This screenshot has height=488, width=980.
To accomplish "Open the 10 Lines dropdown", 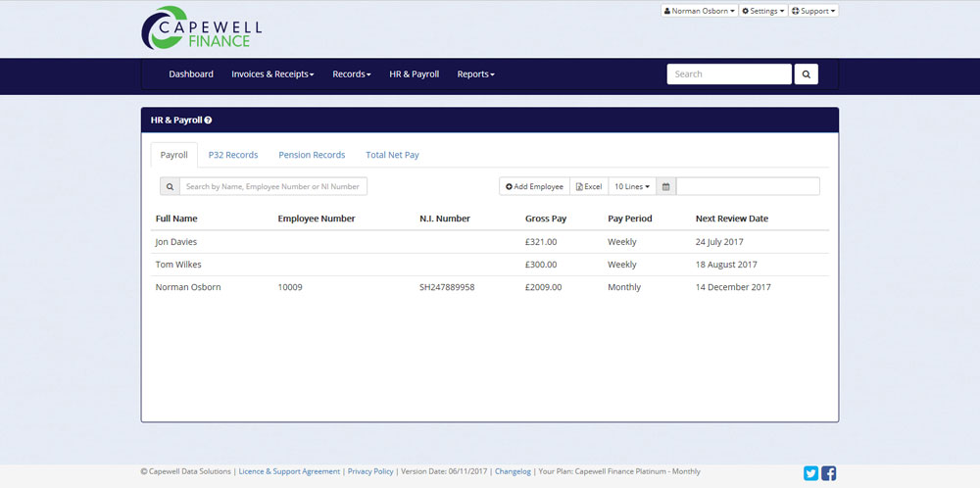I will [x=632, y=186].
